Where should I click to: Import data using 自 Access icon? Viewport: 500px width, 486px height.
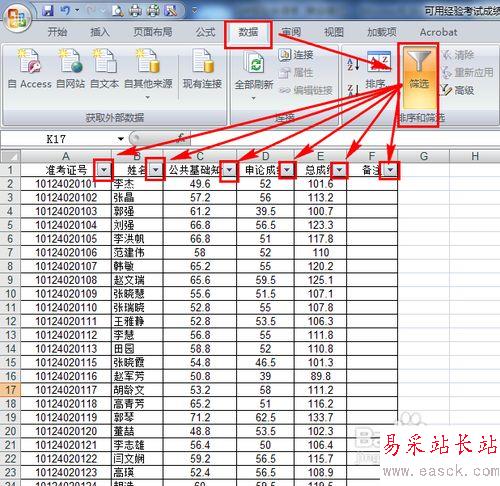coord(30,69)
